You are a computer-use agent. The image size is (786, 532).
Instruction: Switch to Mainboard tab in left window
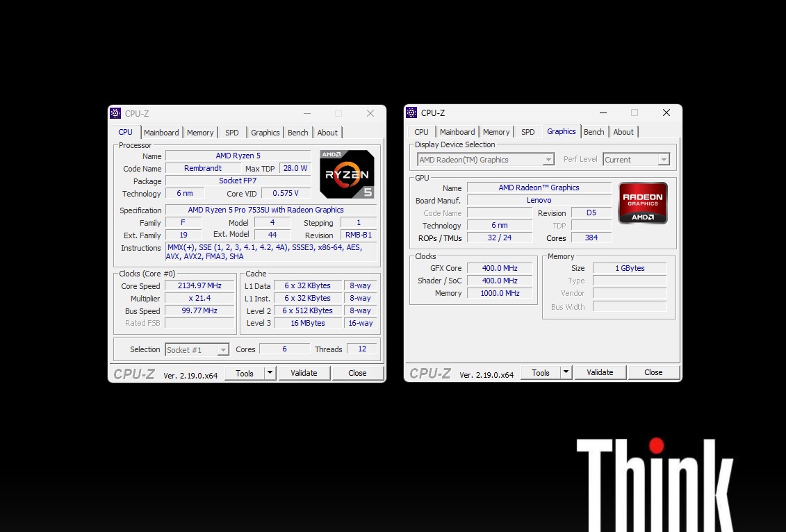coord(161,133)
